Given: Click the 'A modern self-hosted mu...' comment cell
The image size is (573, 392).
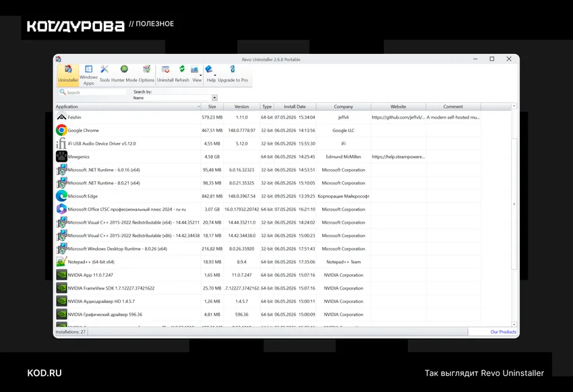Looking at the screenshot, I should 453,117.
